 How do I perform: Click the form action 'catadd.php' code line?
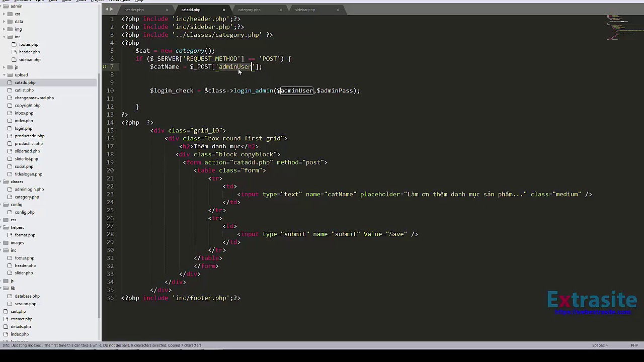click(x=255, y=162)
